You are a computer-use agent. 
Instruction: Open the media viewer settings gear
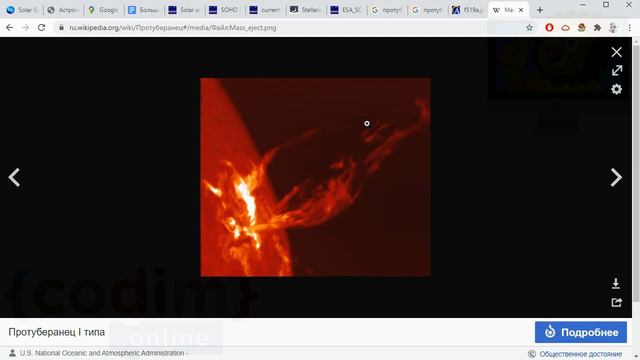click(616, 89)
